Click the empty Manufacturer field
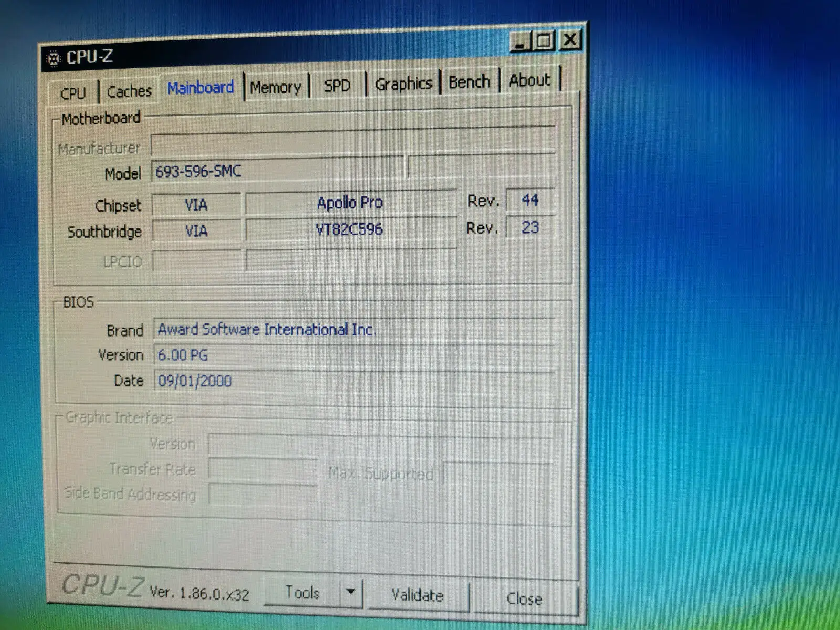840x630 pixels. (353, 140)
